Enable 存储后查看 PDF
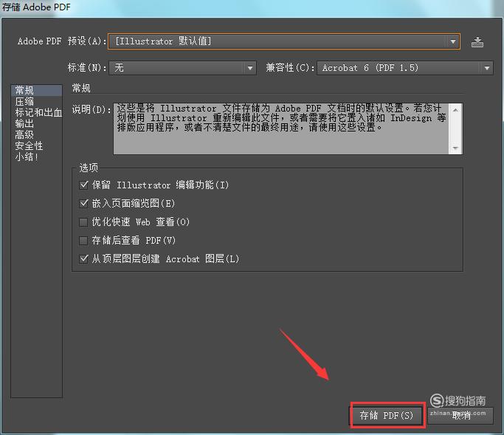Image resolution: width=504 pixels, height=435 pixels. click(83, 240)
